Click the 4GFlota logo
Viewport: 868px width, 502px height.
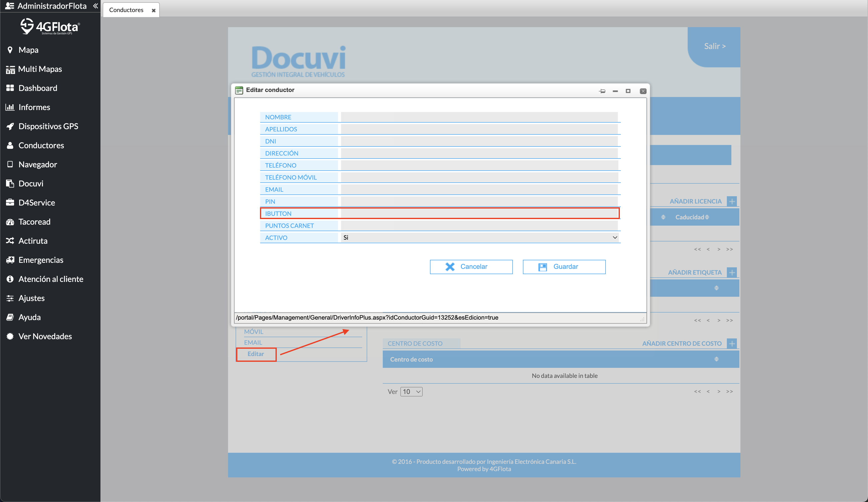point(50,27)
